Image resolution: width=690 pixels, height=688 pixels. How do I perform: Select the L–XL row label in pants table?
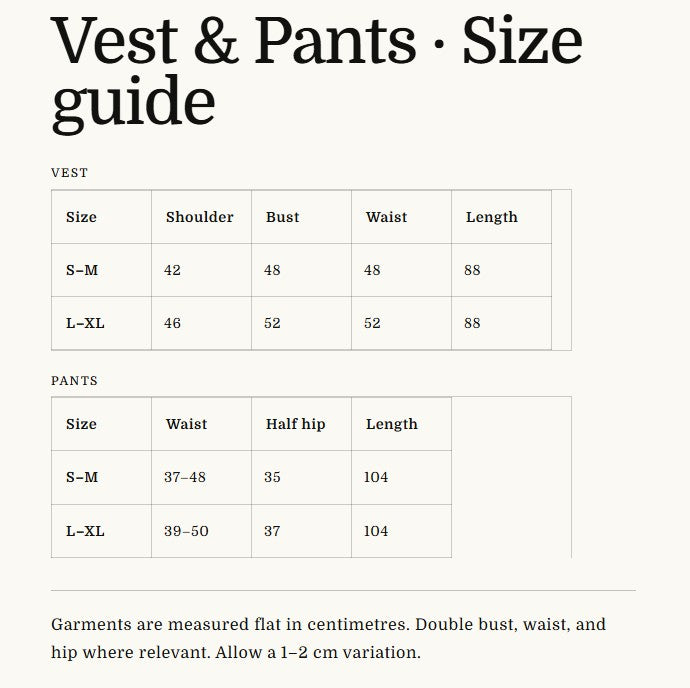point(85,531)
